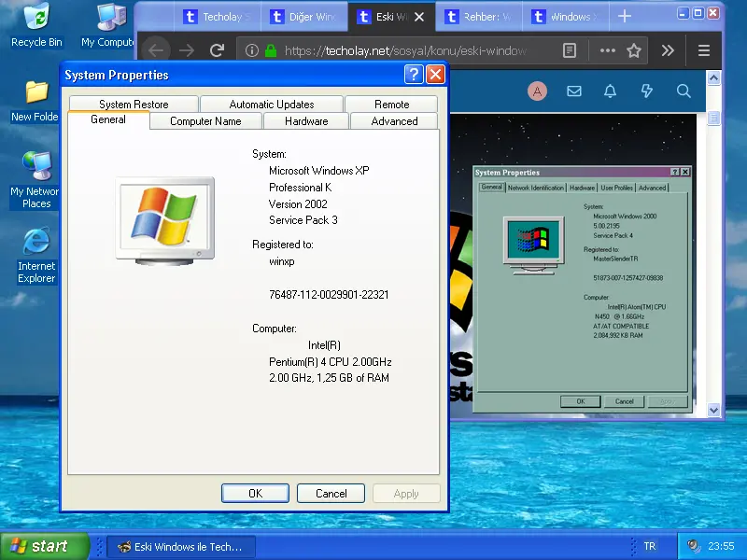Open the Windows 2000 System Properties image
This screenshot has height=560, width=747.
[x=581, y=288]
